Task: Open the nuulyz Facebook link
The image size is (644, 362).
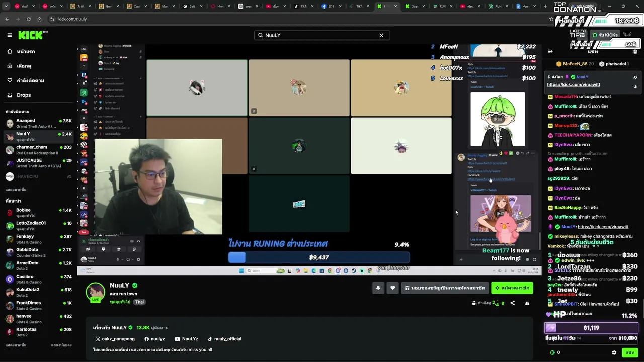Action: pos(154,339)
